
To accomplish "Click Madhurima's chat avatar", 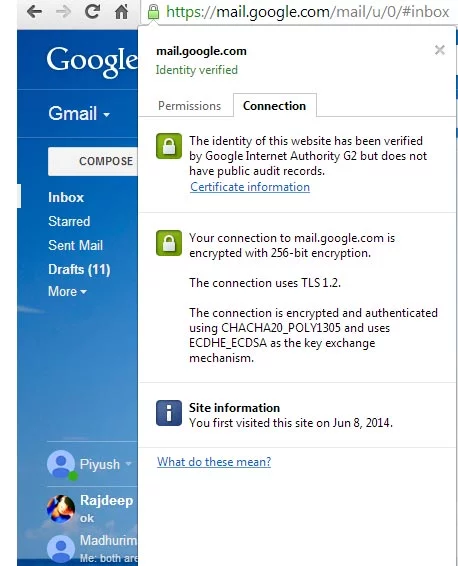I will click(61, 548).
